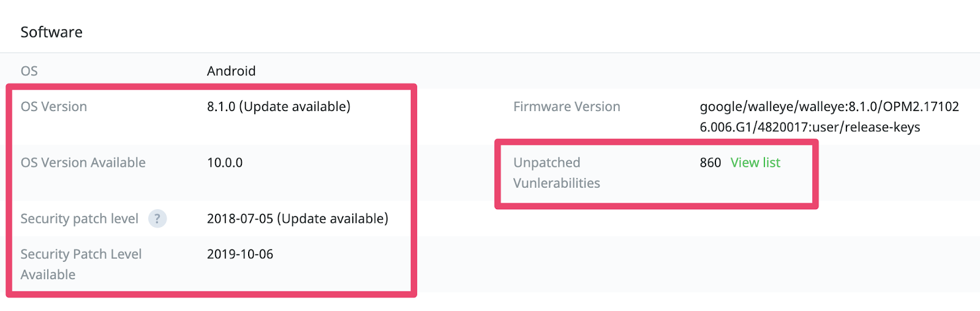Click the Firmware Version label
The image size is (980, 311).
coord(567,107)
